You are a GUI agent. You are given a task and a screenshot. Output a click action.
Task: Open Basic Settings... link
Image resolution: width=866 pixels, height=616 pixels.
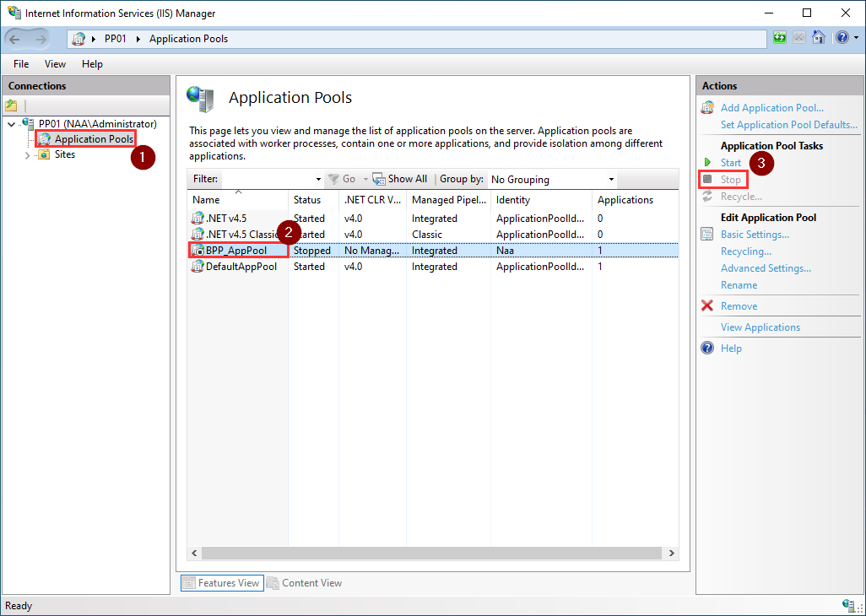point(755,235)
